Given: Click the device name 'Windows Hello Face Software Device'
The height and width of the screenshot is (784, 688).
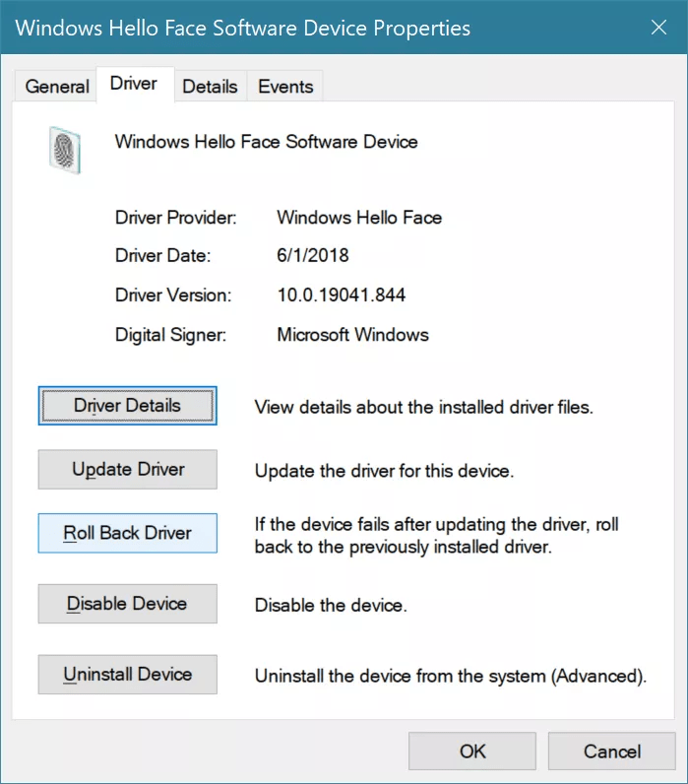Looking at the screenshot, I should pos(267,142).
